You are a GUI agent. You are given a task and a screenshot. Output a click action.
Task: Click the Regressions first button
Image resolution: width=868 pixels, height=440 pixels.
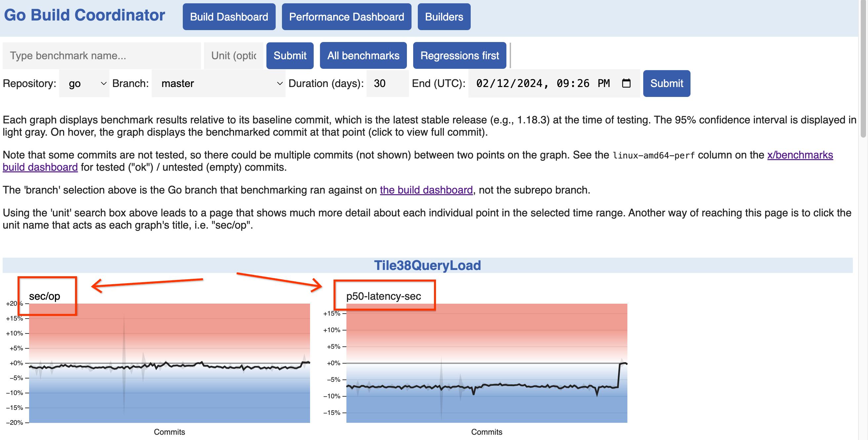460,55
